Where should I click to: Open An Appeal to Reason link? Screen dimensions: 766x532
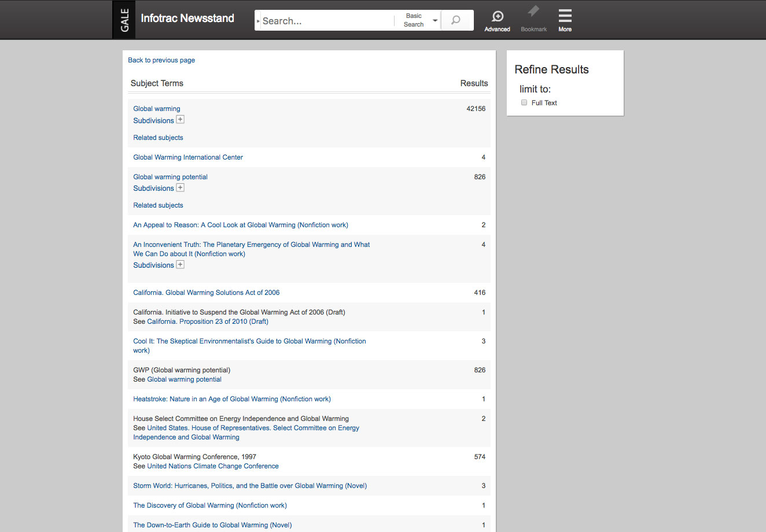click(x=241, y=225)
